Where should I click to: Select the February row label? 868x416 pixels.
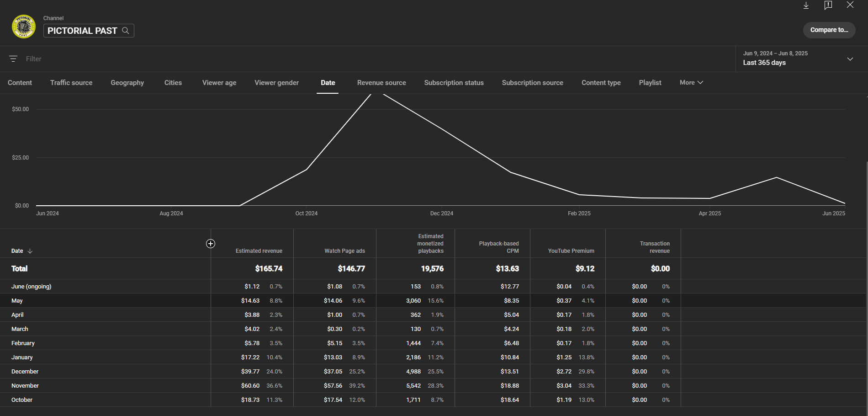[23, 343]
